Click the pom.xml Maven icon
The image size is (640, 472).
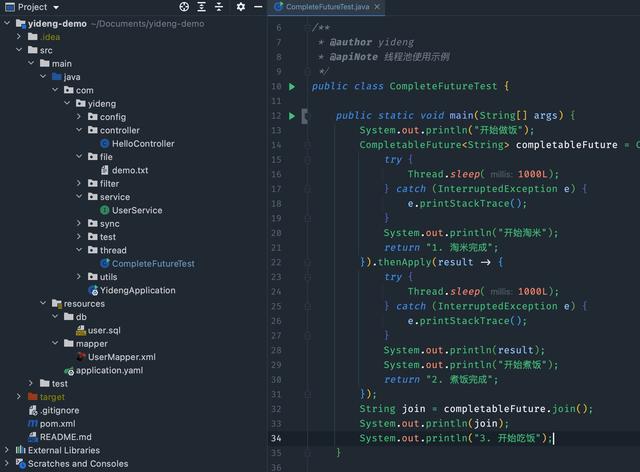point(33,424)
